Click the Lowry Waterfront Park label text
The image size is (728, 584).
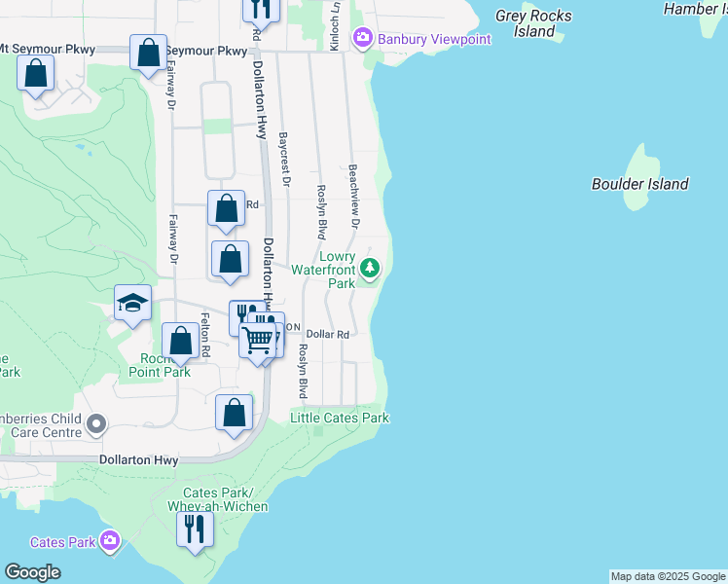(338, 270)
